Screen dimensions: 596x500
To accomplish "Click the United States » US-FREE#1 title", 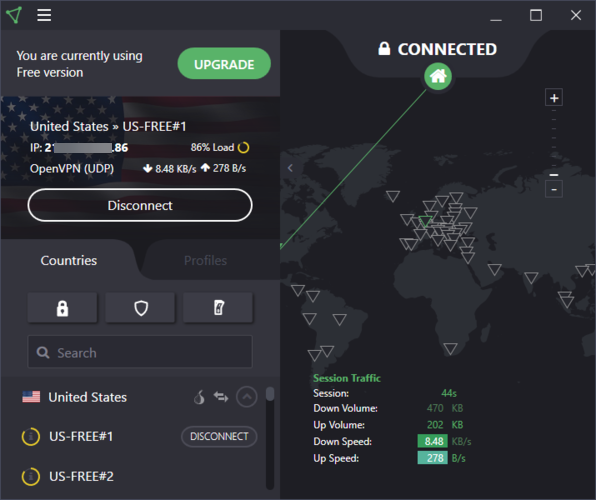I will coord(108,127).
